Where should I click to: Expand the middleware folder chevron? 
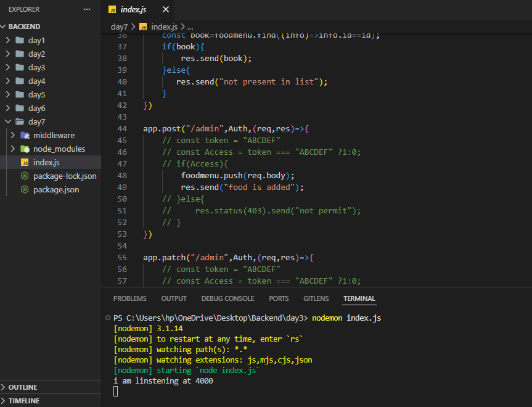click(x=13, y=135)
